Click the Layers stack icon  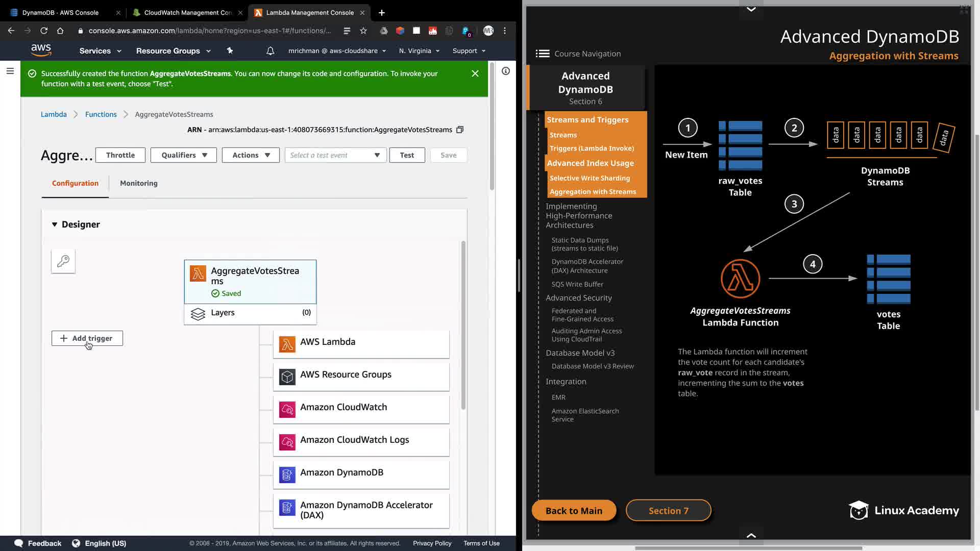(x=198, y=313)
